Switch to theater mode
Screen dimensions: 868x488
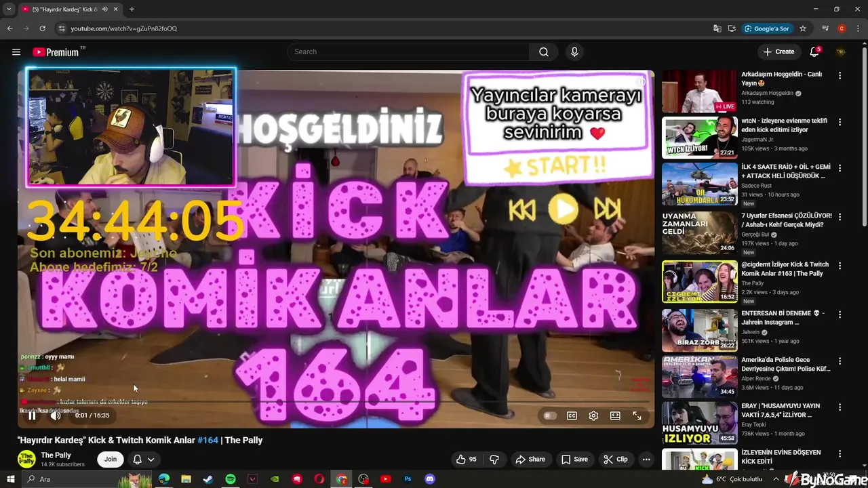615,415
